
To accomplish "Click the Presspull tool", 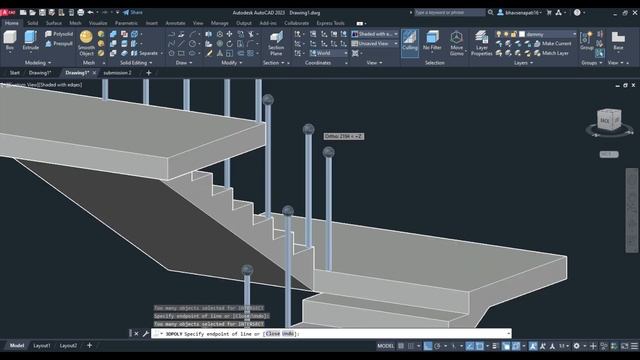I will (59, 43).
